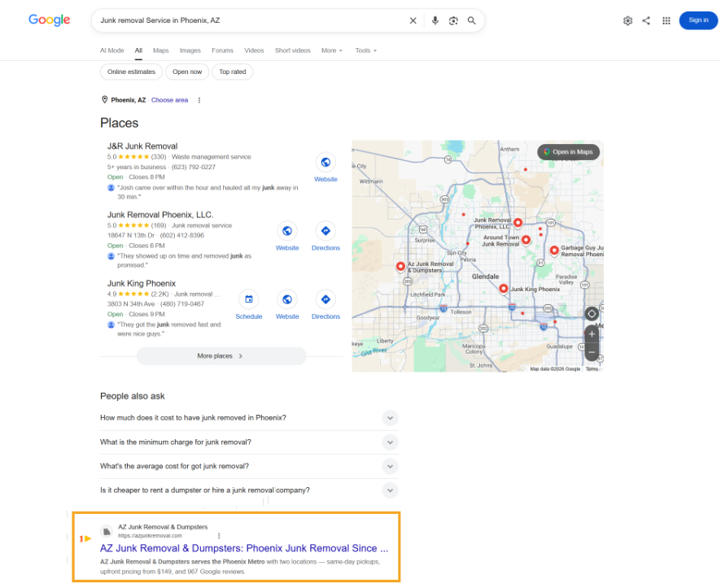Image resolution: width=721 pixels, height=588 pixels.
Task: Open the Junk Removal Phoenix, LLC. listing
Action: tap(160, 215)
